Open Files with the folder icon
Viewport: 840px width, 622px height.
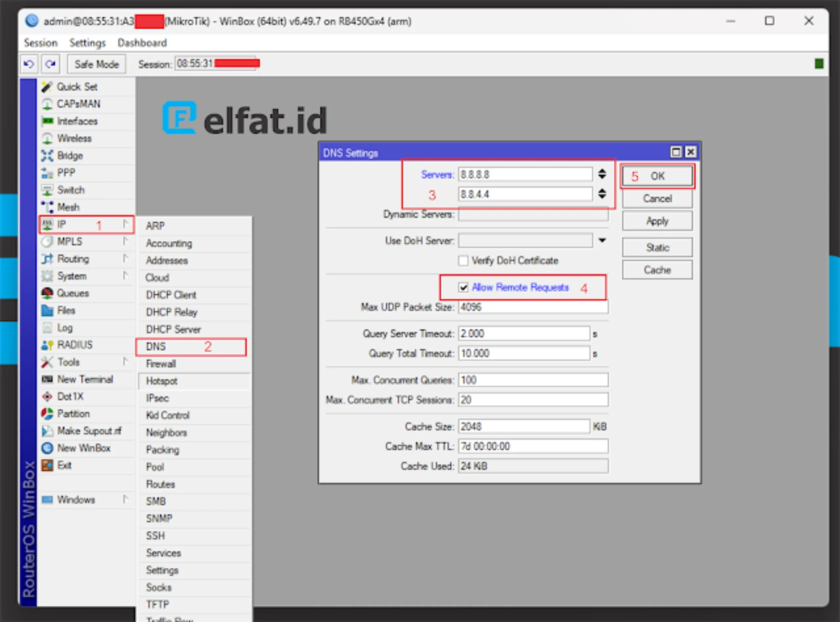pos(47,311)
